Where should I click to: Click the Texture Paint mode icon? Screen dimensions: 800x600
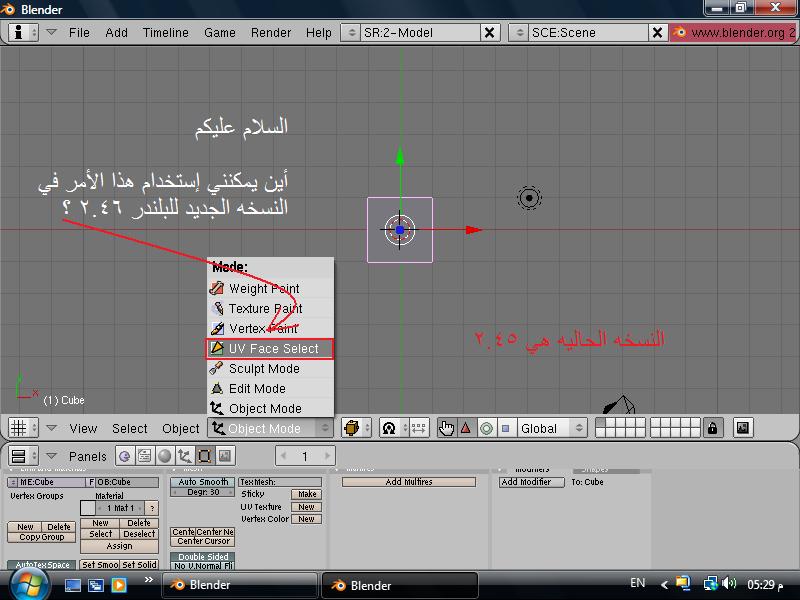tap(218, 308)
